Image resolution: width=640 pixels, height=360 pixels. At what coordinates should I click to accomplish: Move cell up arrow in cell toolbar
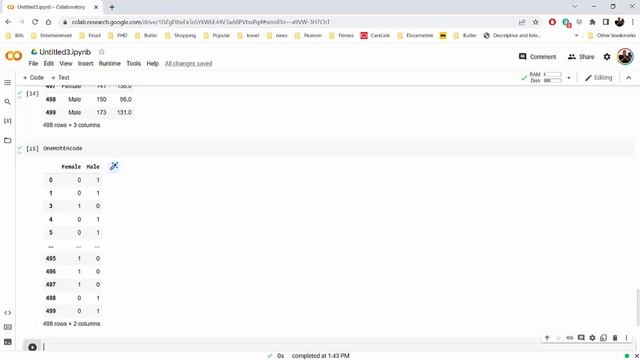(547, 338)
